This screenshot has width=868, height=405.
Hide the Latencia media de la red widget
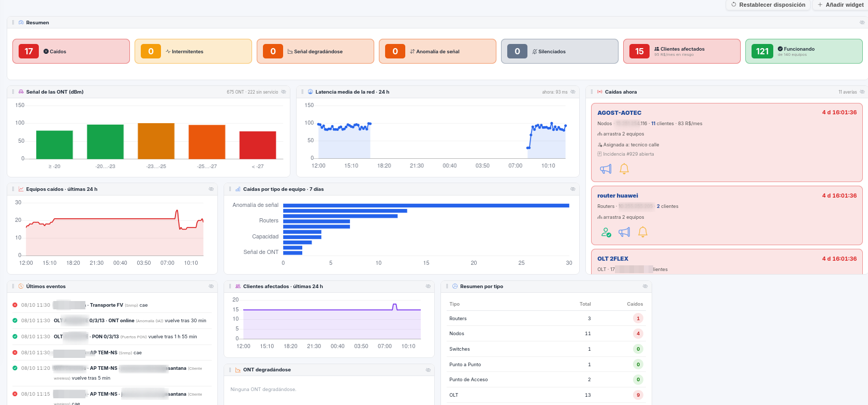coord(573,92)
